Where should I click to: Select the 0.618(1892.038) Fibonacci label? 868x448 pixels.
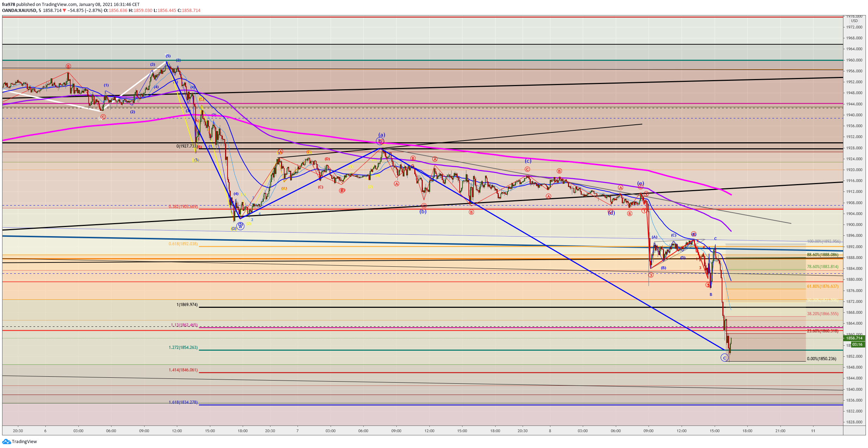(x=183, y=244)
